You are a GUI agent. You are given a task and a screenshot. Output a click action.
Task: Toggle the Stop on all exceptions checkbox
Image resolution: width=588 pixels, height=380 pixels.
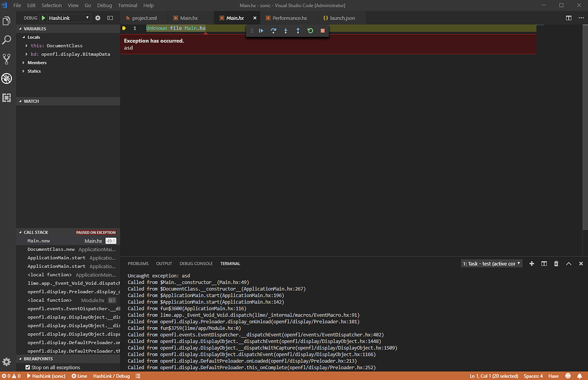29,367
